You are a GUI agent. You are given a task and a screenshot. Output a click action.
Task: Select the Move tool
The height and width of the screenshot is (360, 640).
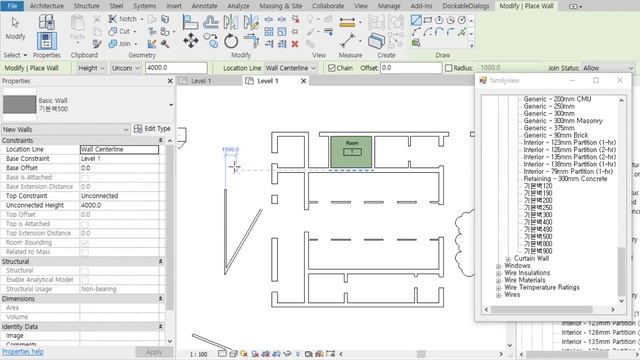point(191,41)
